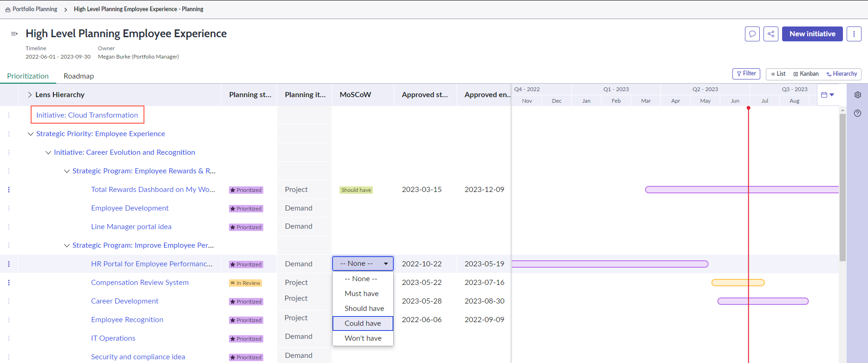Image resolution: width=868 pixels, height=363 pixels.
Task: Click the New initiative button
Action: click(x=812, y=34)
